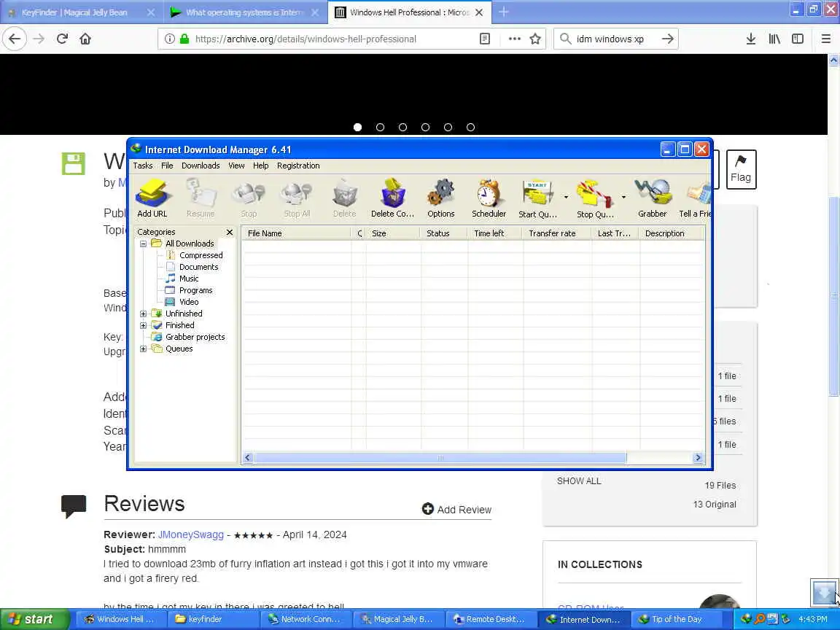840x630 pixels.
Task: Select Grabber projects in the tree
Action: tap(195, 337)
